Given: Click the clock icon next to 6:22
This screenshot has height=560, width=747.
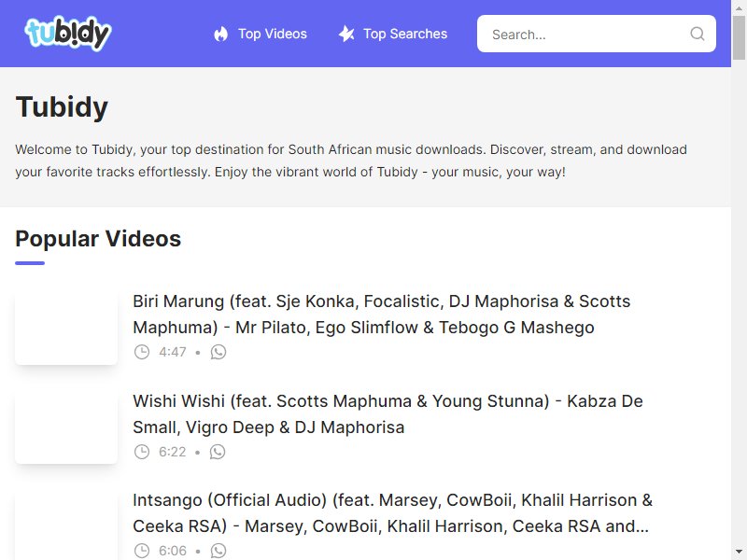Looking at the screenshot, I should [142, 452].
